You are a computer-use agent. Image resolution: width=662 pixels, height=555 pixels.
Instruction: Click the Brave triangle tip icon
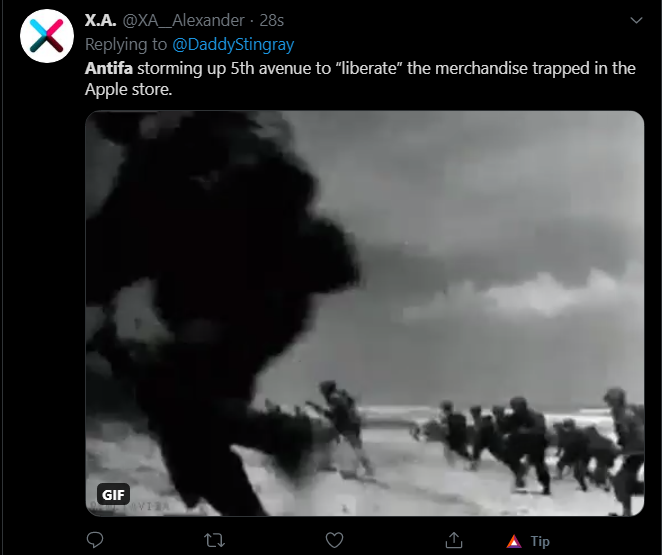click(x=514, y=541)
